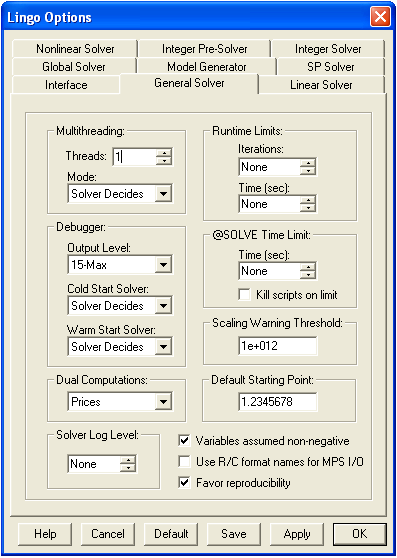Decrease Runtime Limits Time value
The width and height of the screenshot is (397, 558).
pos(308,208)
